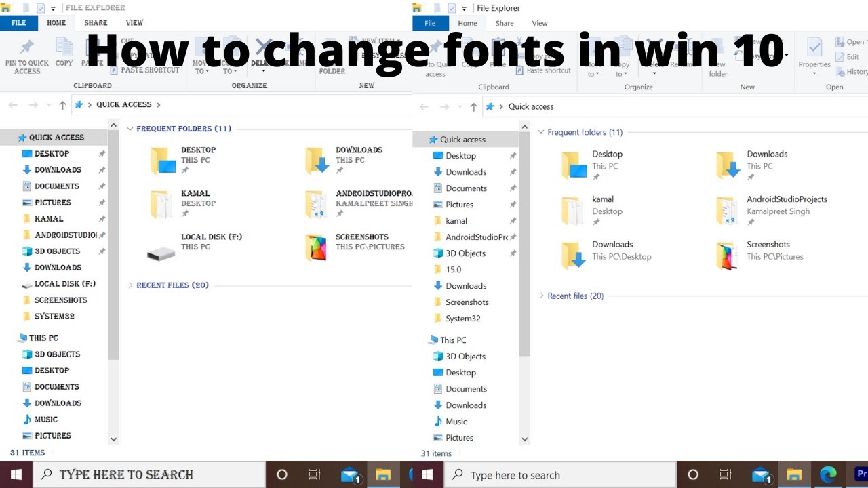Click Microsoft Edge icon on the right taskbar
Image resolution: width=868 pixels, height=488 pixels.
point(828,474)
